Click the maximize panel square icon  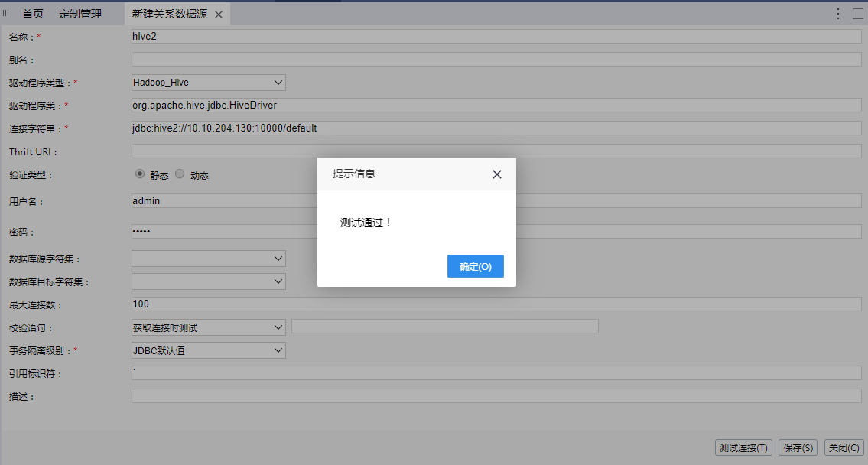pos(857,14)
